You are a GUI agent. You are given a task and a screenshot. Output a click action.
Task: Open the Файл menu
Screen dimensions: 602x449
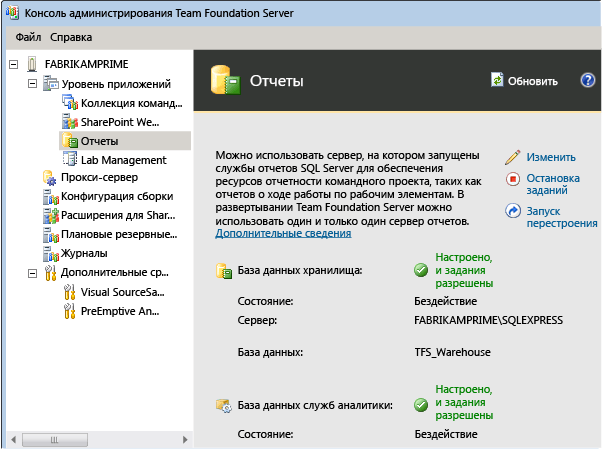pos(28,37)
